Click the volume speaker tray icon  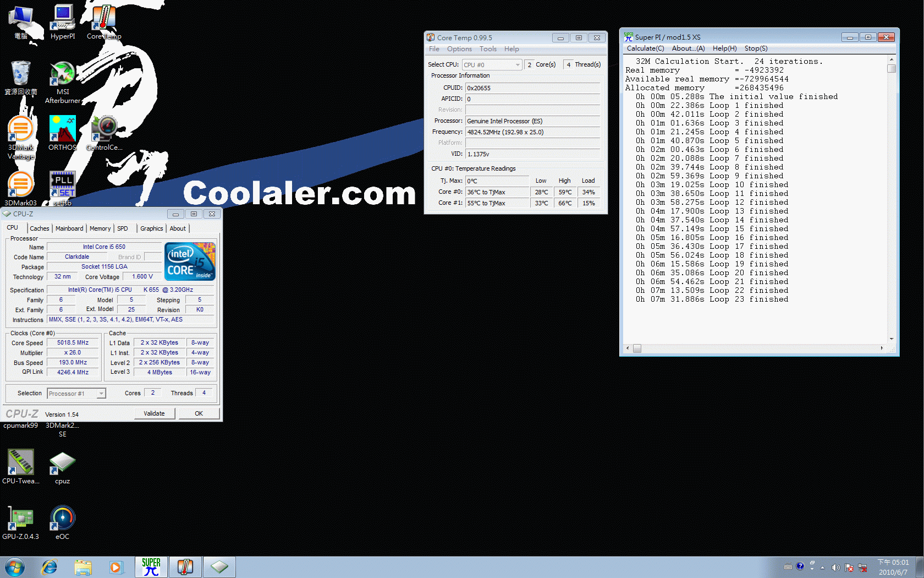(x=835, y=568)
